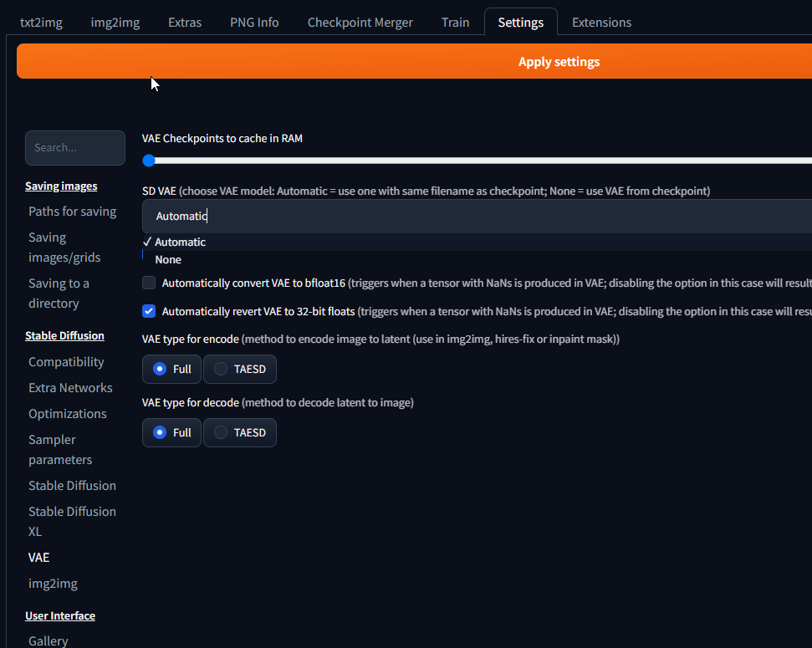Open Compatibility settings page

pos(66,361)
